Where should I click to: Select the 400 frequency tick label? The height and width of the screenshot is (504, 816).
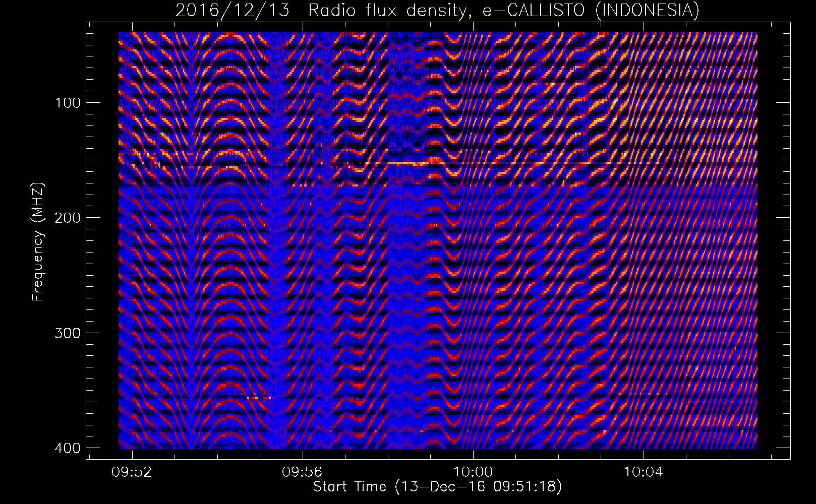67,448
